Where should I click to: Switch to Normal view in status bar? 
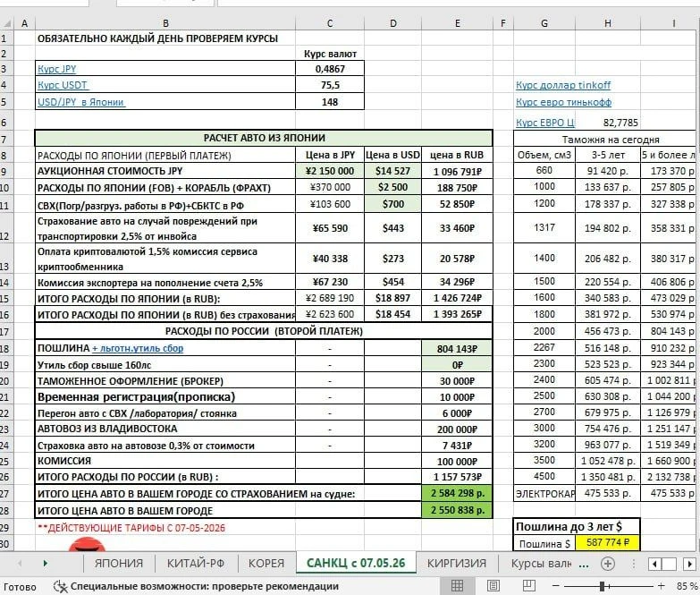click(457, 585)
